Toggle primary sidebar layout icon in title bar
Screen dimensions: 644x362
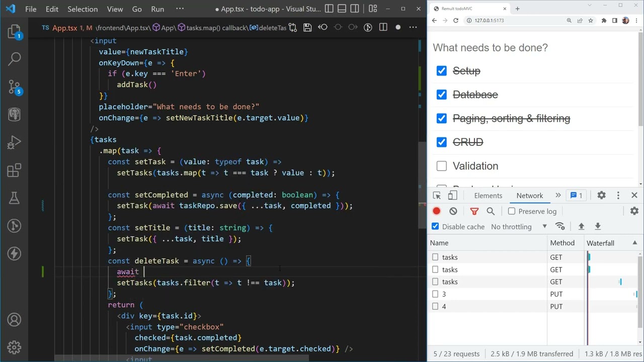click(329, 9)
